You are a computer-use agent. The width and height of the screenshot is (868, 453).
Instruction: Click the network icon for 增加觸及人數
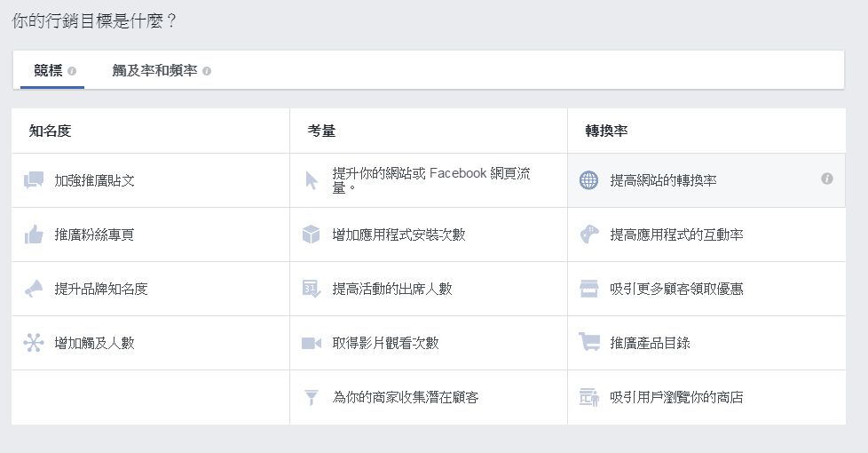pos(34,343)
